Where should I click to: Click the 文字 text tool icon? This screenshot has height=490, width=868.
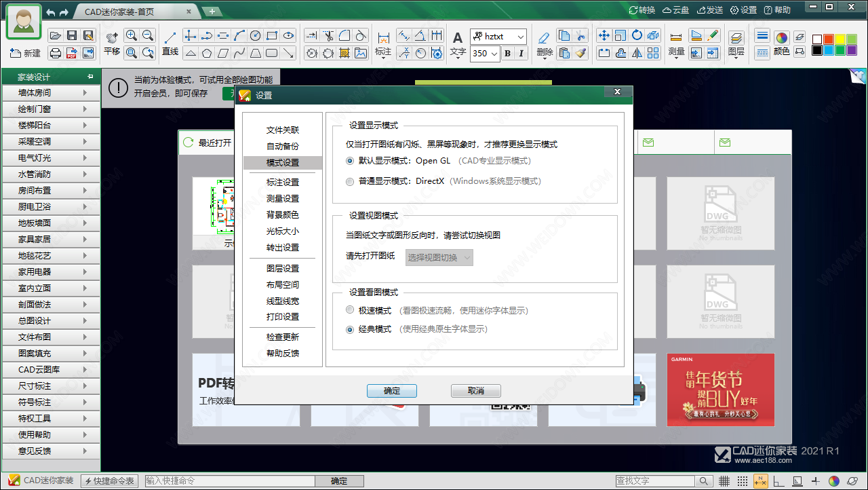tap(458, 37)
